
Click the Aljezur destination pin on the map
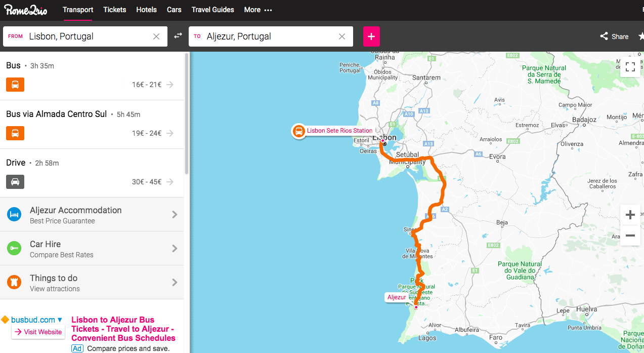click(x=416, y=307)
